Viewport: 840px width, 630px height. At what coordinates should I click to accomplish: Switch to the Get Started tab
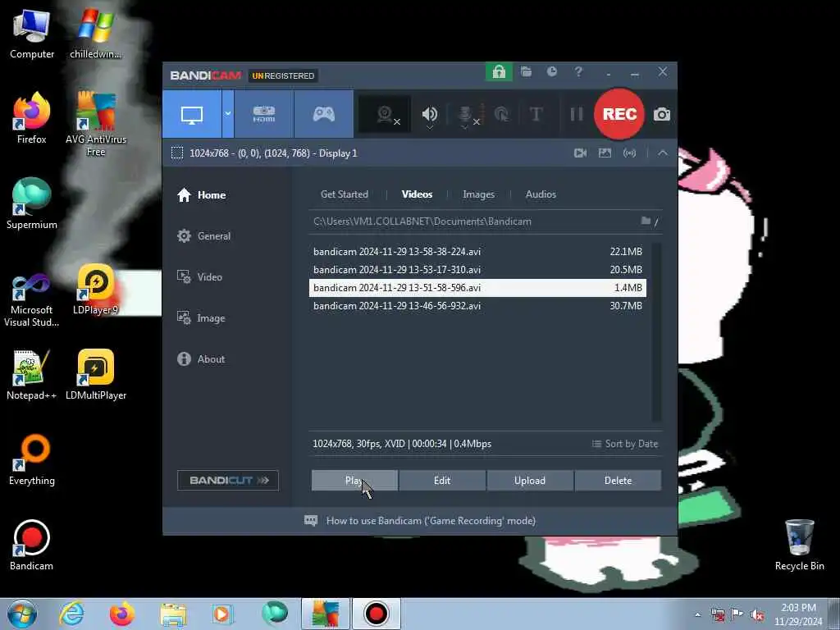pyautogui.click(x=345, y=194)
